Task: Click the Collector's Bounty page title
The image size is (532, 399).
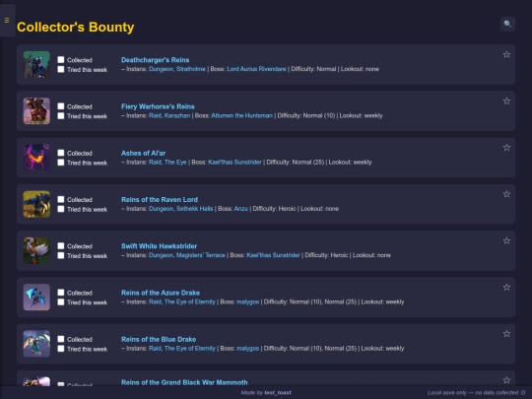Action: (75, 27)
